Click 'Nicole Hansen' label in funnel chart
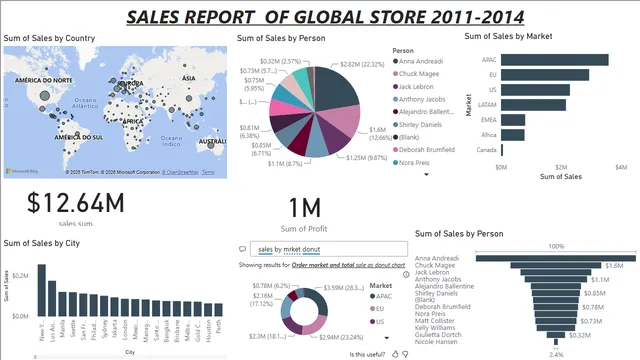This screenshot has height=360, width=640. click(436, 342)
